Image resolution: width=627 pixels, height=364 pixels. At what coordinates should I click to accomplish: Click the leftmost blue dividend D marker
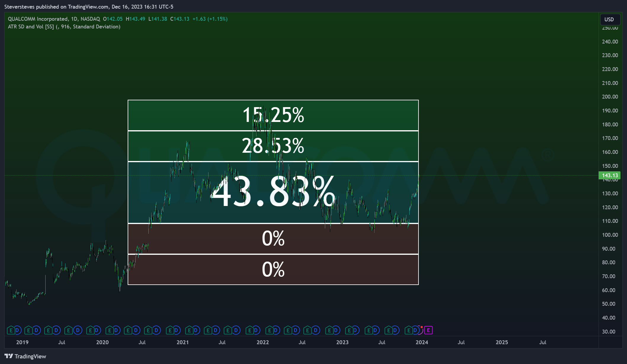(17, 330)
